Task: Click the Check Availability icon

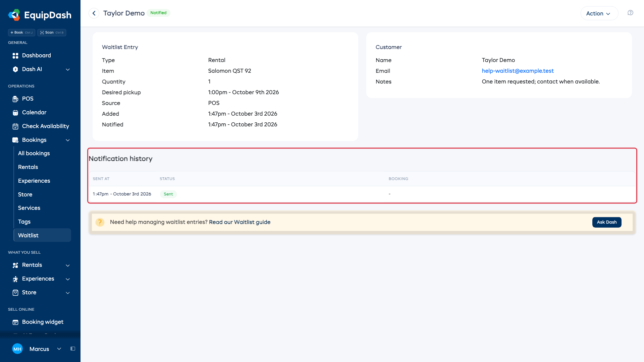Action: point(15,126)
